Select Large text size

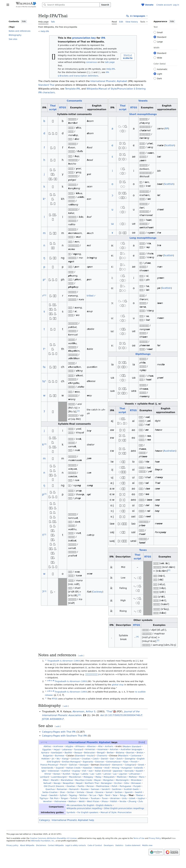coord(155,42)
